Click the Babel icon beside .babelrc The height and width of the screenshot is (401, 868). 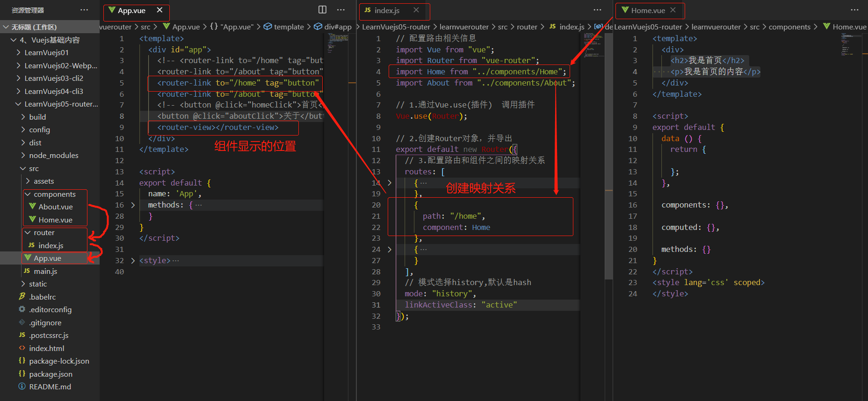tap(22, 297)
